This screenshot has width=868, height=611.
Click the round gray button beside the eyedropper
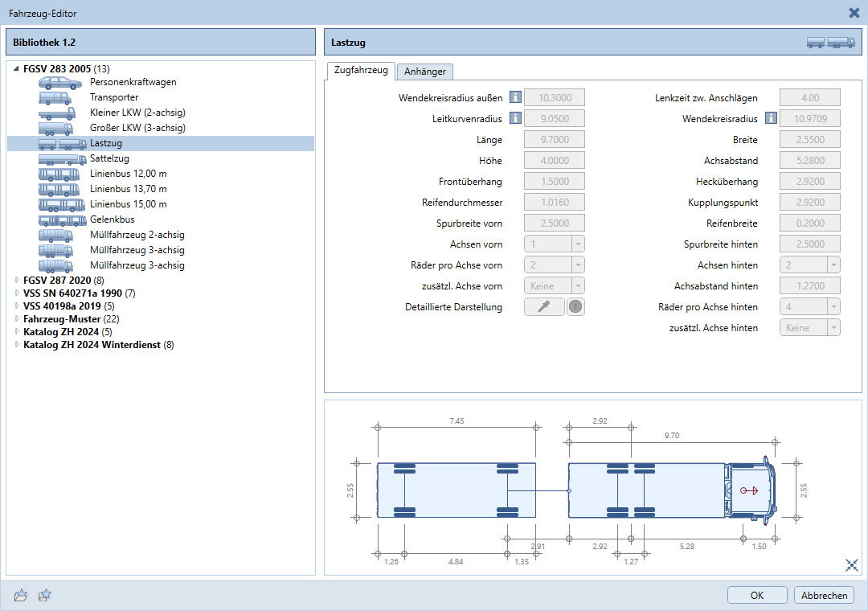tap(575, 306)
